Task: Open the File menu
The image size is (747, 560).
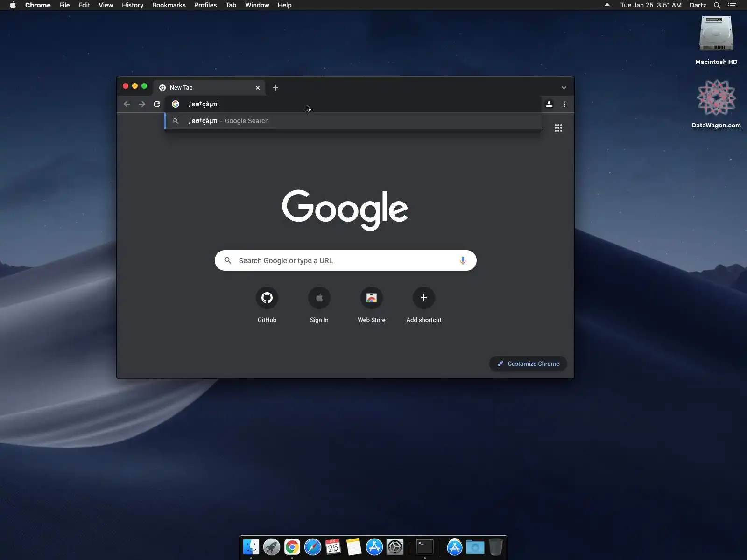Action: (64, 5)
